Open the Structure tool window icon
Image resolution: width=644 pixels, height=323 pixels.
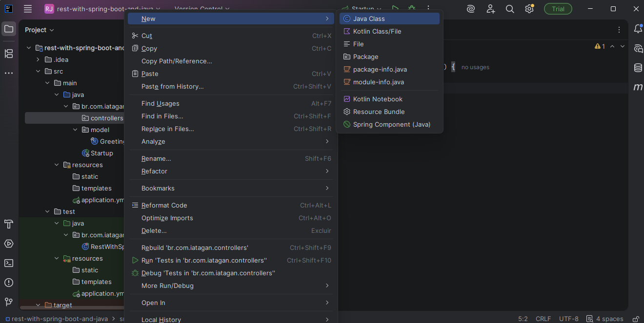point(9,54)
